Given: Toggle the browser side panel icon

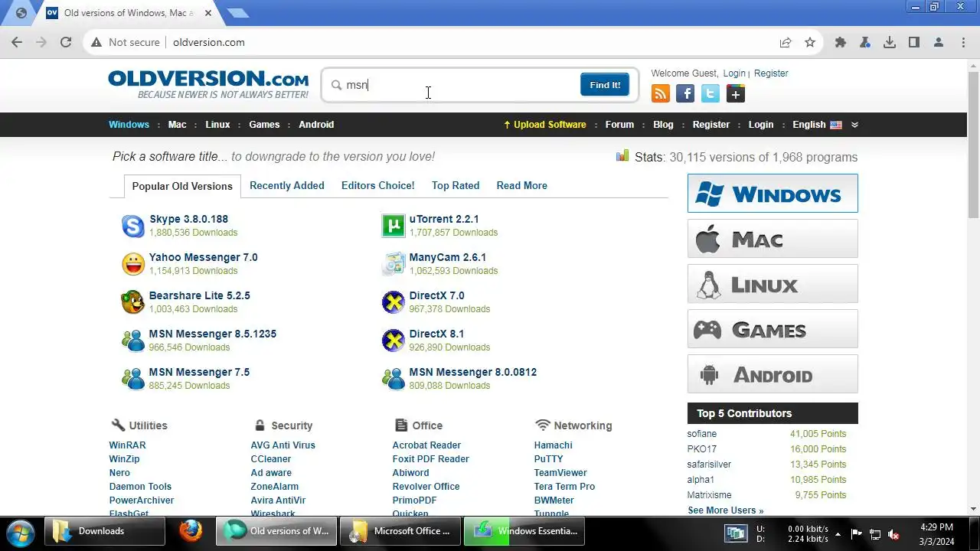Looking at the screenshot, I should pyautogui.click(x=914, y=42).
